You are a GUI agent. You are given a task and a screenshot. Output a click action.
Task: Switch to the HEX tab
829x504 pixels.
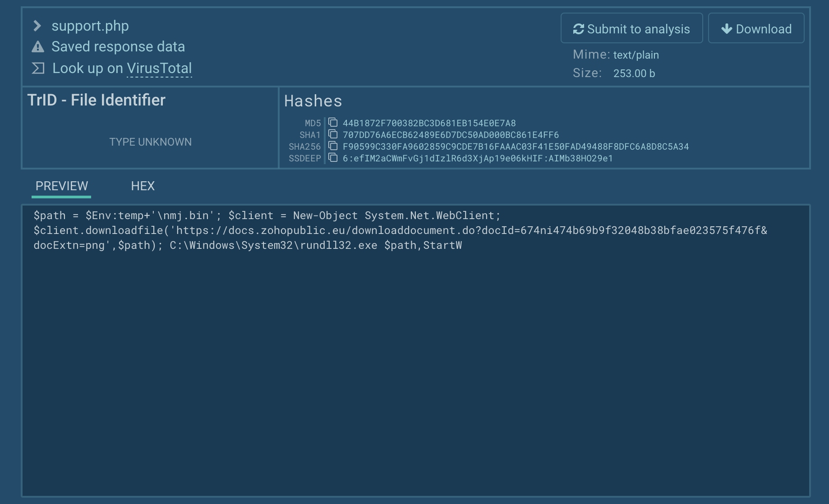click(143, 186)
